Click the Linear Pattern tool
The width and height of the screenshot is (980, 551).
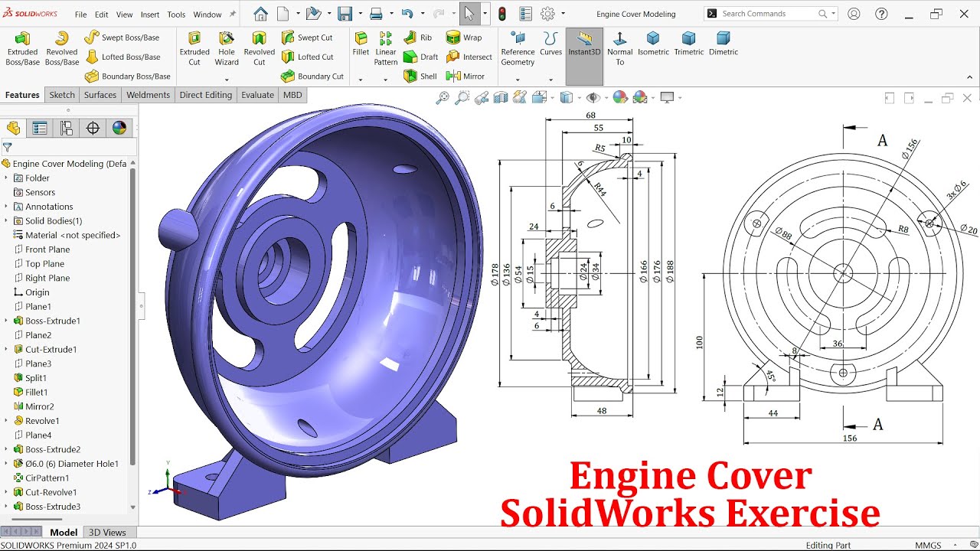coord(386,48)
